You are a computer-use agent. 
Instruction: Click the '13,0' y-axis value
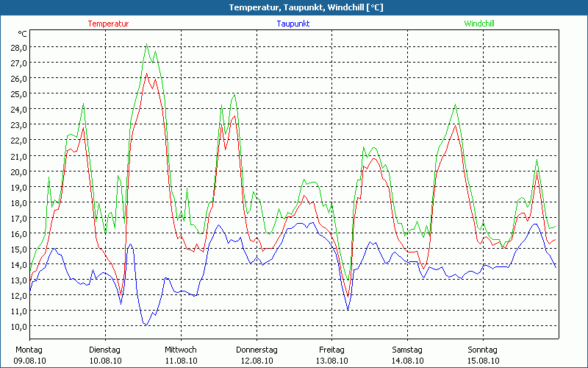[x=19, y=280]
